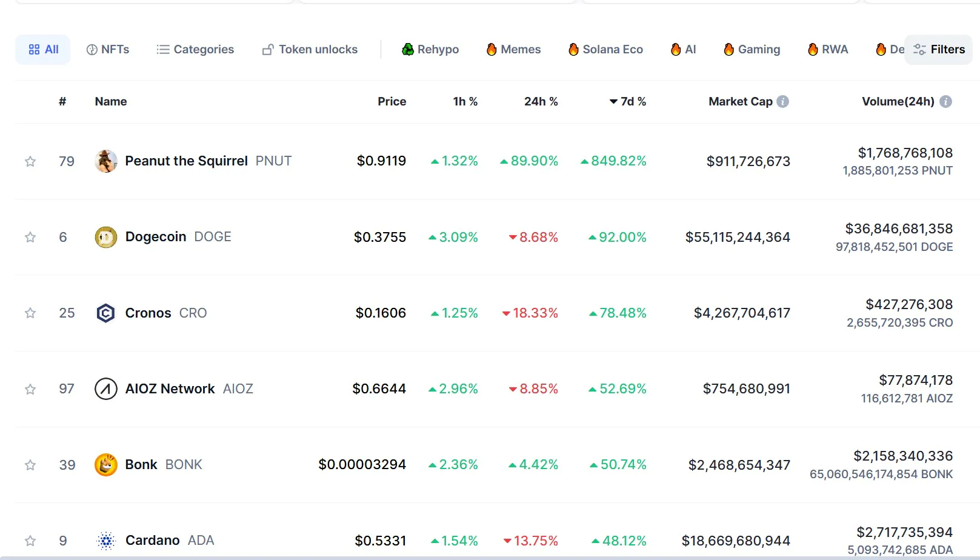Sort table by 7d % column
Viewport: 980px width, 560px height.
[628, 102]
